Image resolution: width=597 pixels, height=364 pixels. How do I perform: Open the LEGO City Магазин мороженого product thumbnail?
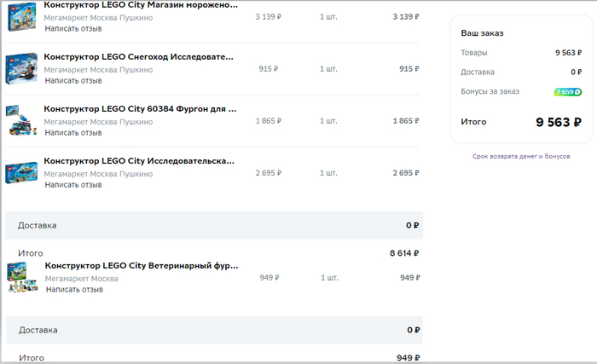click(x=21, y=16)
